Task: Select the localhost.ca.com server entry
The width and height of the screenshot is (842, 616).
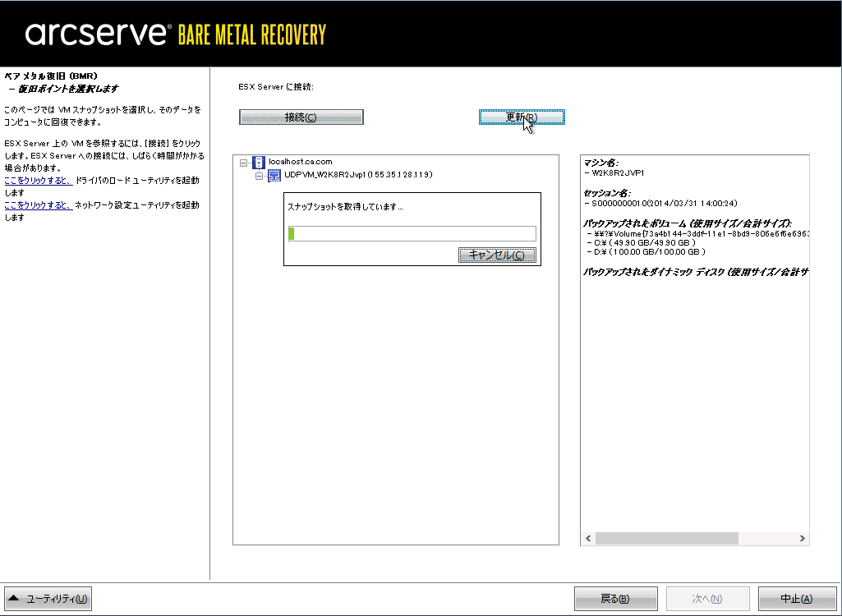Action: (x=300, y=162)
